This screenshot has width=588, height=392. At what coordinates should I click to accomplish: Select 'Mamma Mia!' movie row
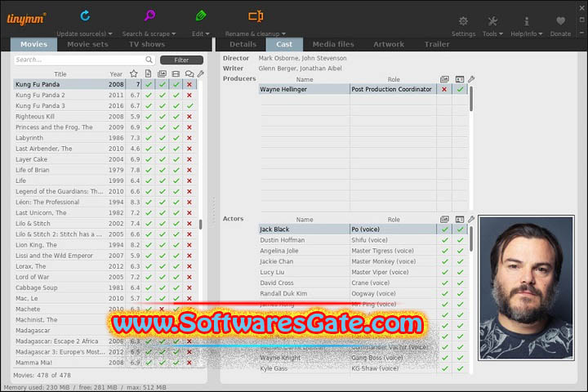(105, 363)
